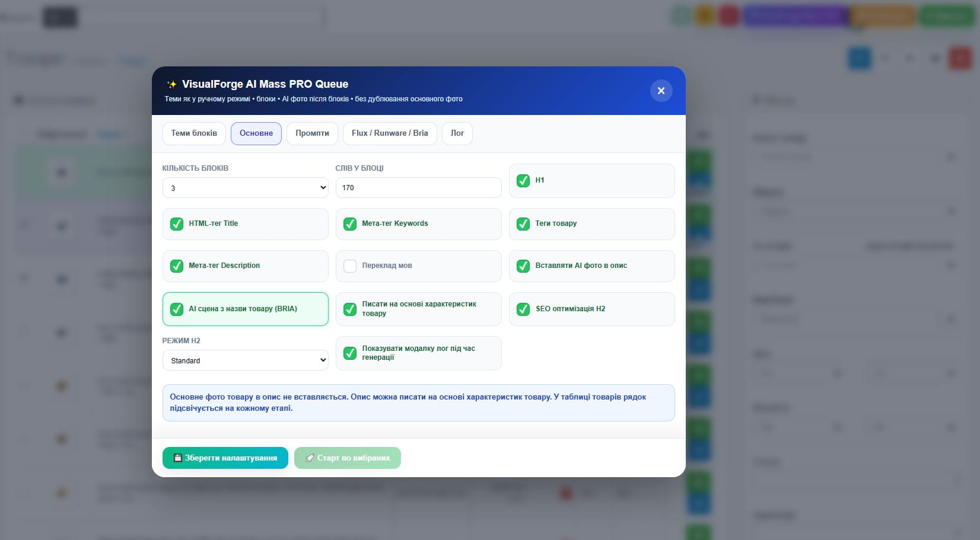Switch to the Теми блоків tab
Screen dimensions: 980x540
tap(194, 133)
